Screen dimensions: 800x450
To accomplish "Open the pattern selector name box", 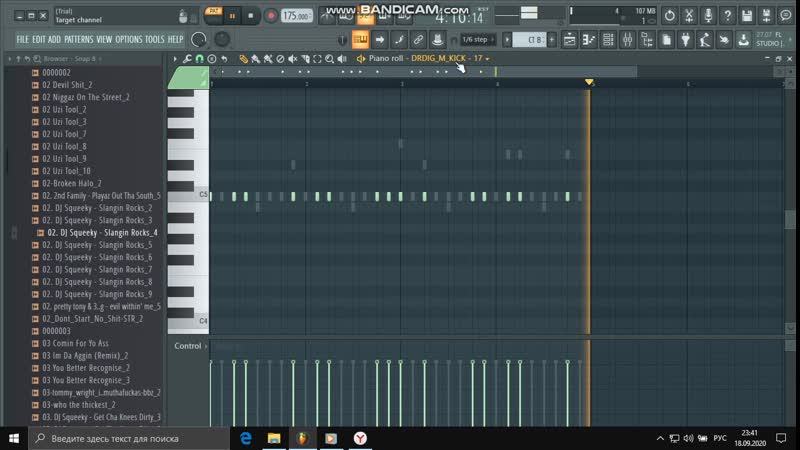I will 529,39.
